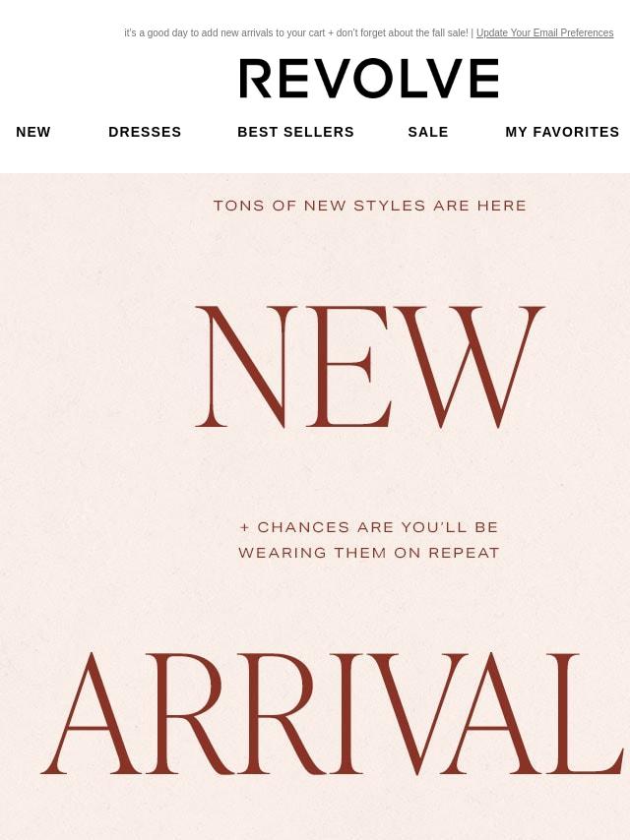The image size is (630, 840).
Task: Open the SALE navigation link
Action: point(428,132)
